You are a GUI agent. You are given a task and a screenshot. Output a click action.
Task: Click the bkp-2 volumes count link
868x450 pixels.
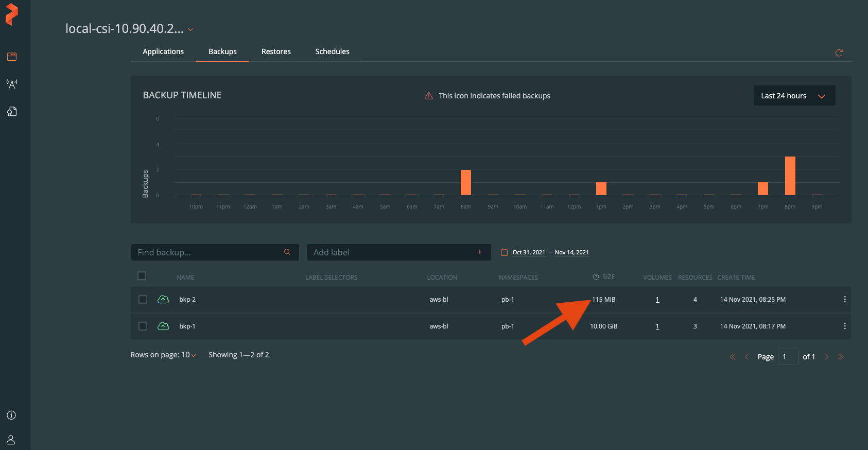click(657, 300)
